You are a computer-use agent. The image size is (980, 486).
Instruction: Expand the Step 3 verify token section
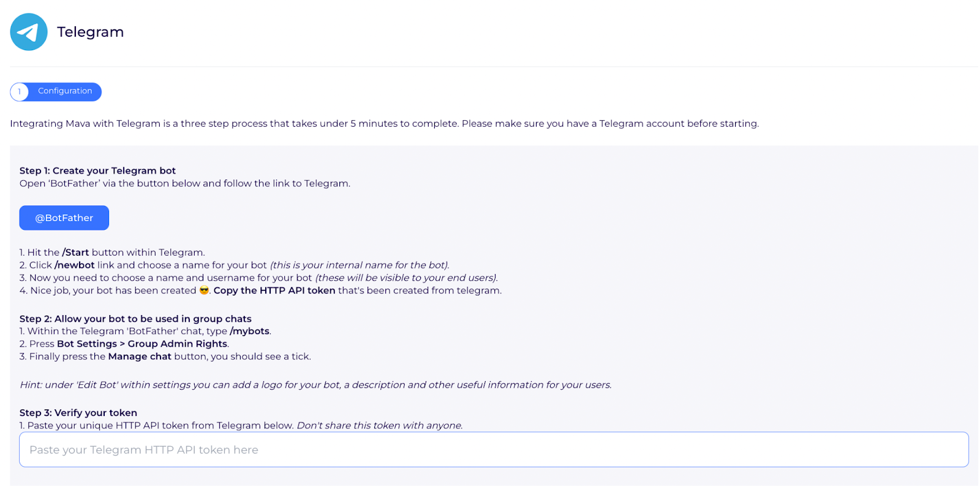coord(78,412)
